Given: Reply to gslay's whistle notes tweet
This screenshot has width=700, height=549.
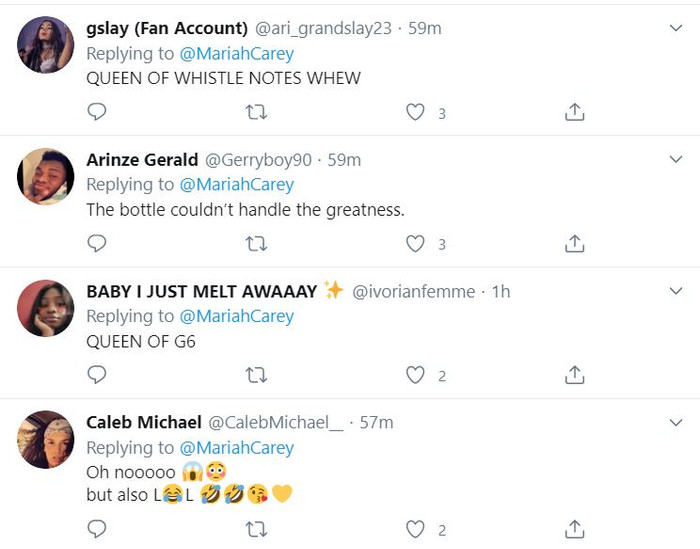Looking at the screenshot, I should pos(97,112).
